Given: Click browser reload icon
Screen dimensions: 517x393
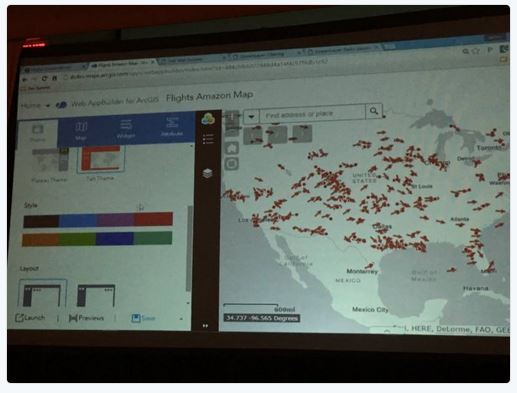Looking at the screenshot, I should [x=44, y=79].
